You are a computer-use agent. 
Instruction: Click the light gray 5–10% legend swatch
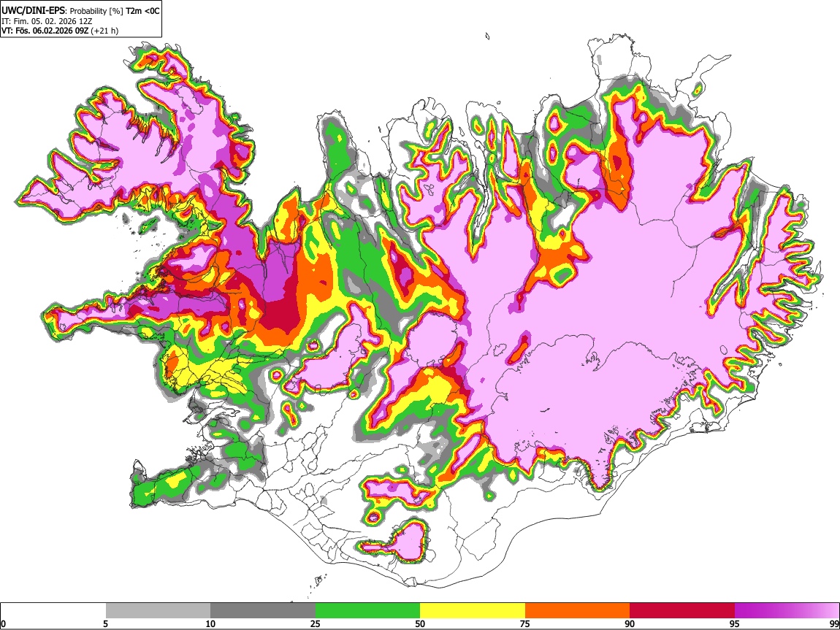point(158,611)
